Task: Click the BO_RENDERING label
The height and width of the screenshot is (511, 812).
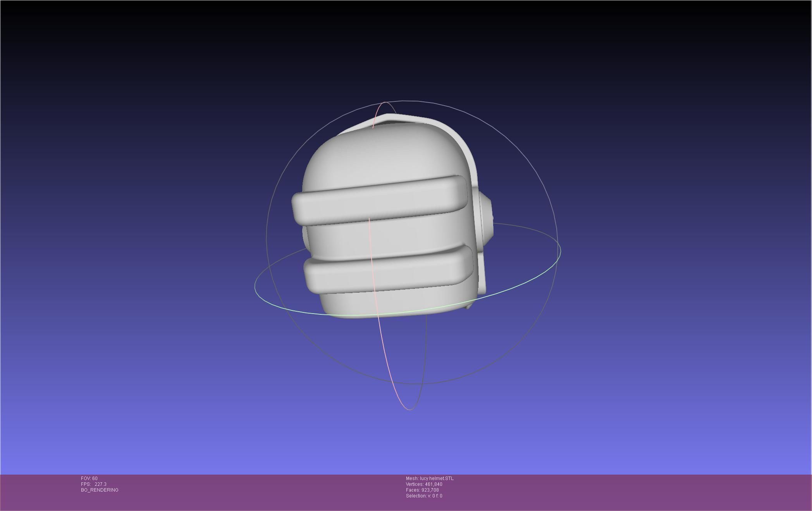Action: pos(100,490)
